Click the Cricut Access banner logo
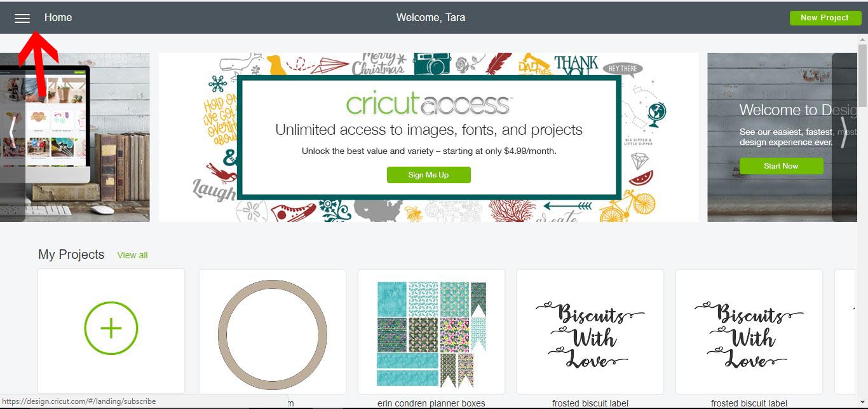 [429, 103]
